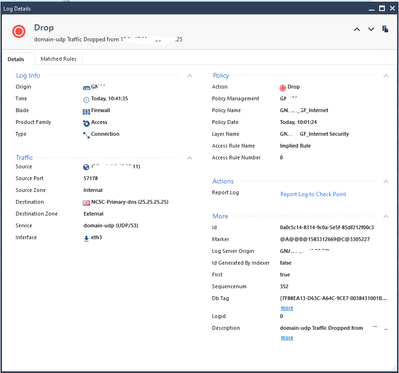399x373 pixels.
Task: Click the flag icon beside NCSC-Primary-dns
Action: click(86, 203)
